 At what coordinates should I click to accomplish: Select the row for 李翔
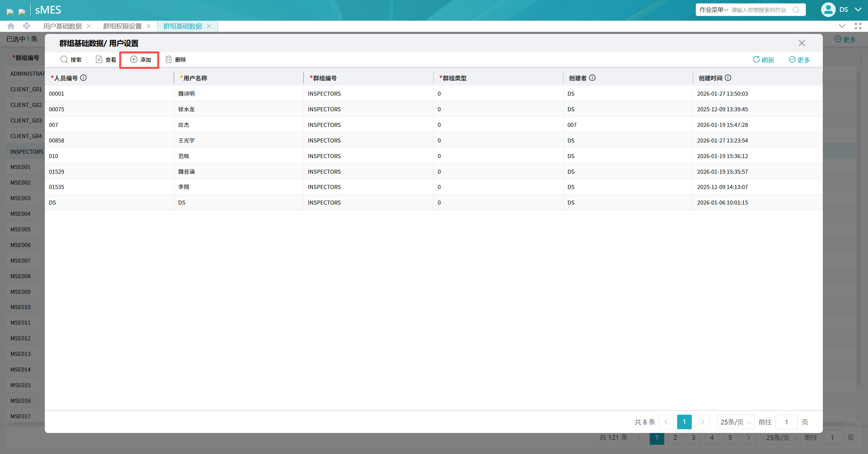[434, 187]
